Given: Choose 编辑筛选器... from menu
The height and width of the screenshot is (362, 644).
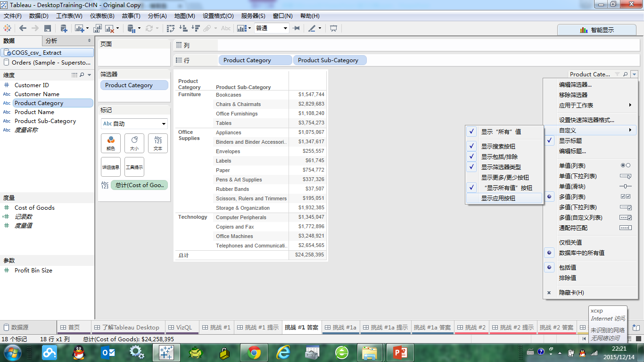Looking at the screenshot, I should click(x=590, y=85).
